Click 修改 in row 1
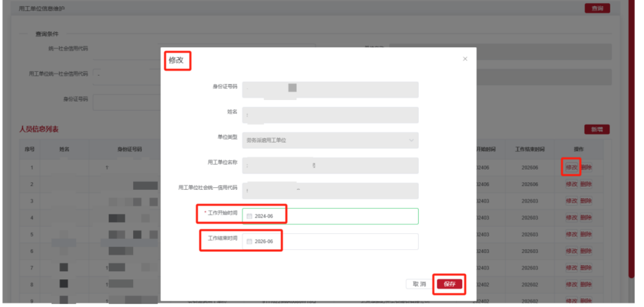This screenshot has height=307, width=644. [x=572, y=167]
